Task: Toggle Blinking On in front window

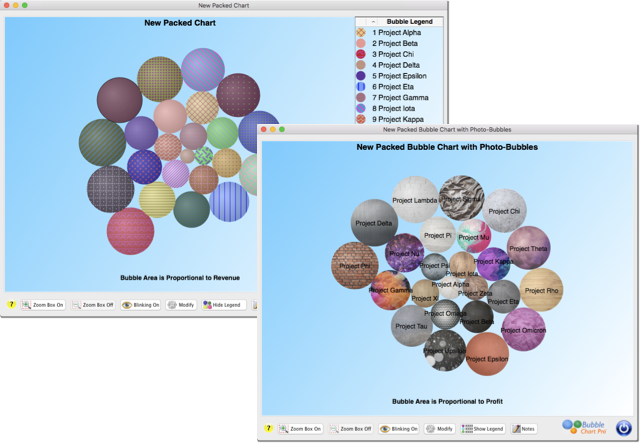Action: coord(398,428)
